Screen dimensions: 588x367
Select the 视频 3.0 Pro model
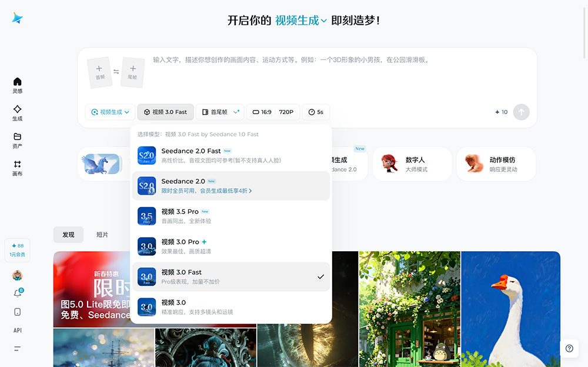click(x=231, y=246)
